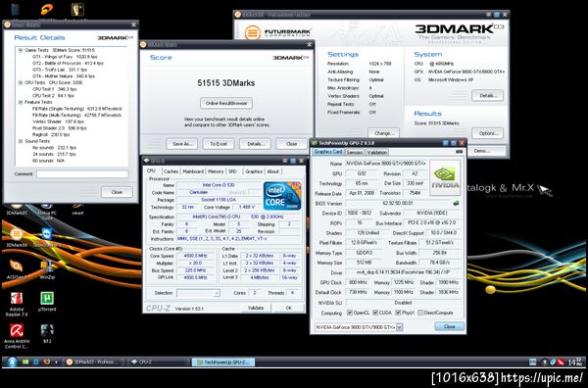The image size is (588, 388).
Task: Click the 51515 3DMarks score text
Action: [x=226, y=83]
